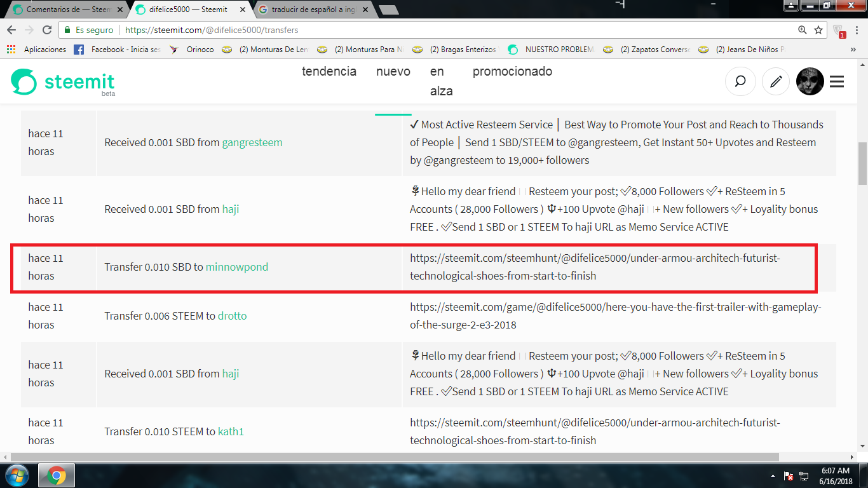Image resolution: width=868 pixels, height=488 pixels.
Task: Open the Aplicaciones apps grid icon
Action: [x=11, y=49]
